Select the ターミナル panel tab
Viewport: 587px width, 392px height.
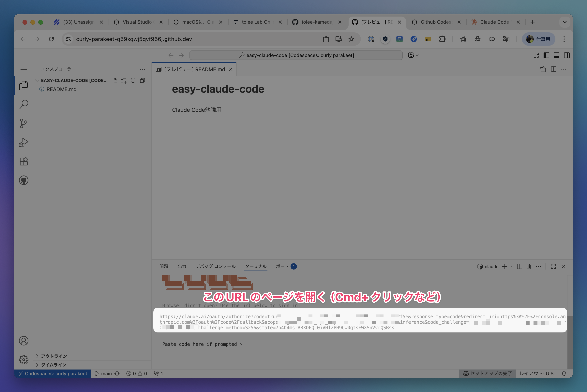[x=256, y=266]
